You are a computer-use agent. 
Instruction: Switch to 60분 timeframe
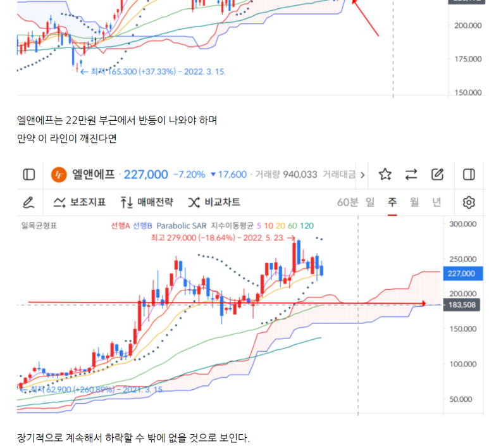(347, 202)
